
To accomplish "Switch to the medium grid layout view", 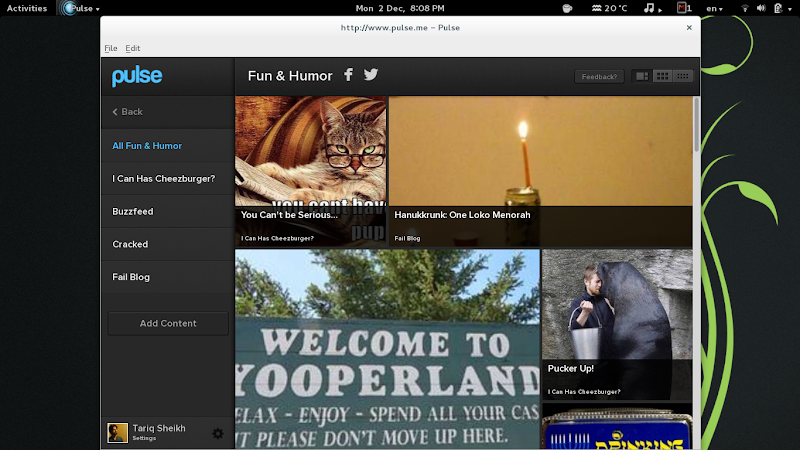I will pyautogui.click(x=662, y=76).
